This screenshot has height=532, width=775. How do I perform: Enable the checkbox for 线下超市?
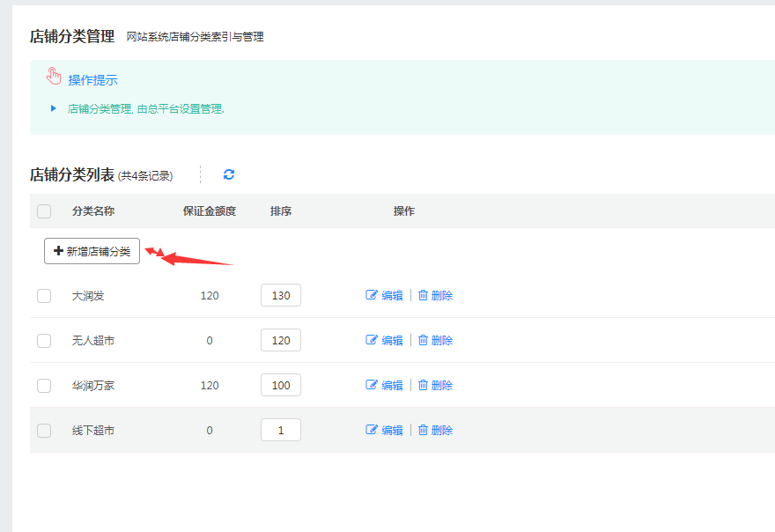coord(44,431)
